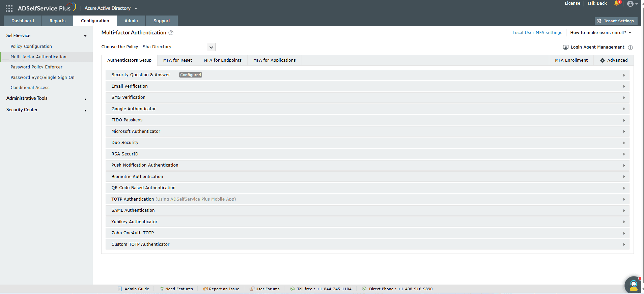Open Password Sync/Single Sign On
This screenshot has height=294, width=644.
43,78
